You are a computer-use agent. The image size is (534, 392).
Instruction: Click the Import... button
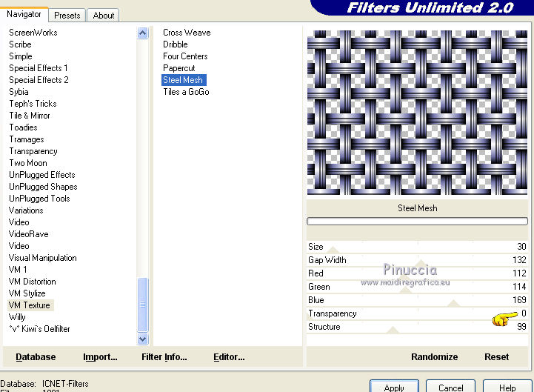100,357
